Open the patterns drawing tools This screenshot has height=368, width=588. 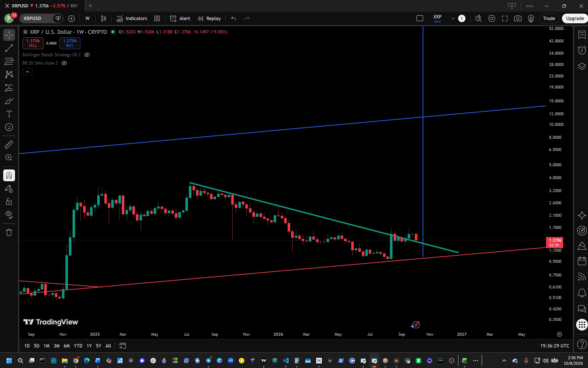click(9, 74)
